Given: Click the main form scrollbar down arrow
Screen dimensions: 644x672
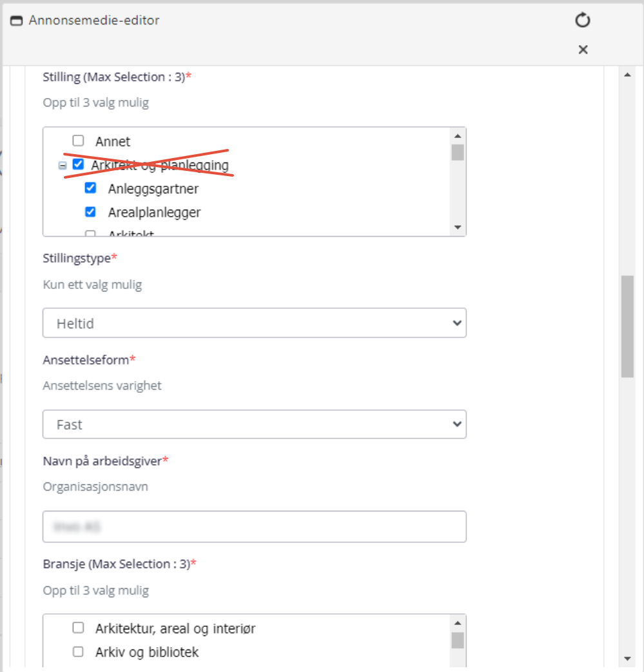Looking at the screenshot, I should [x=627, y=658].
